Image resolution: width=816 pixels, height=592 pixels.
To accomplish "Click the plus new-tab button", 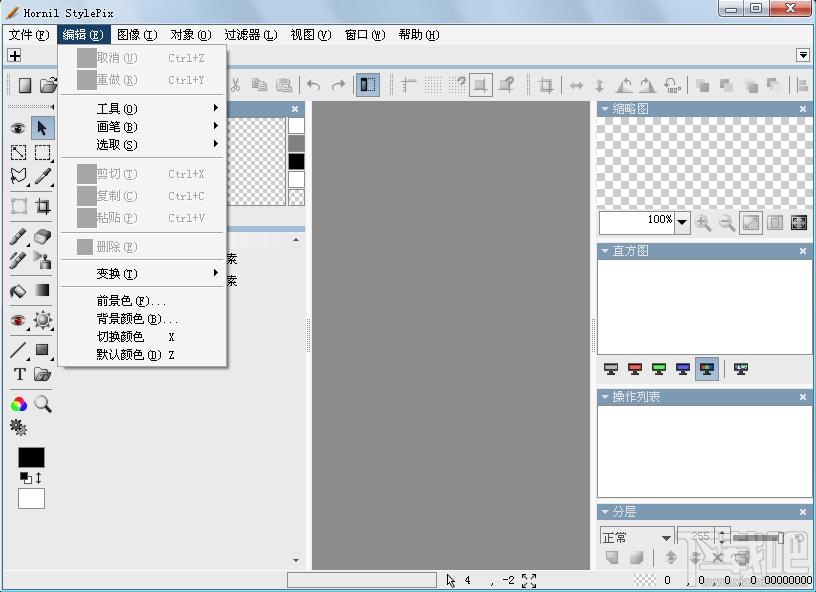I will [x=15, y=55].
